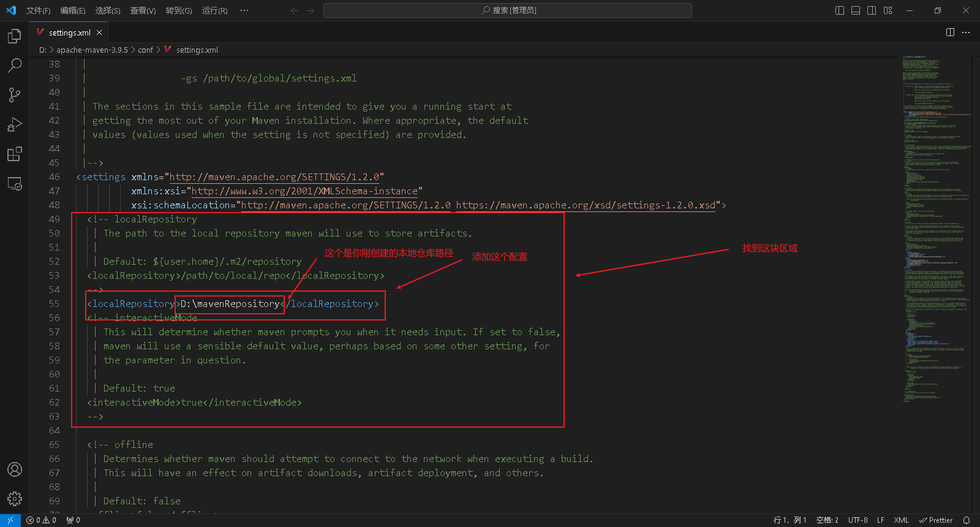Toggle the primary side bar layout button
The height and width of the screenshot is (527, 980).
840,10
